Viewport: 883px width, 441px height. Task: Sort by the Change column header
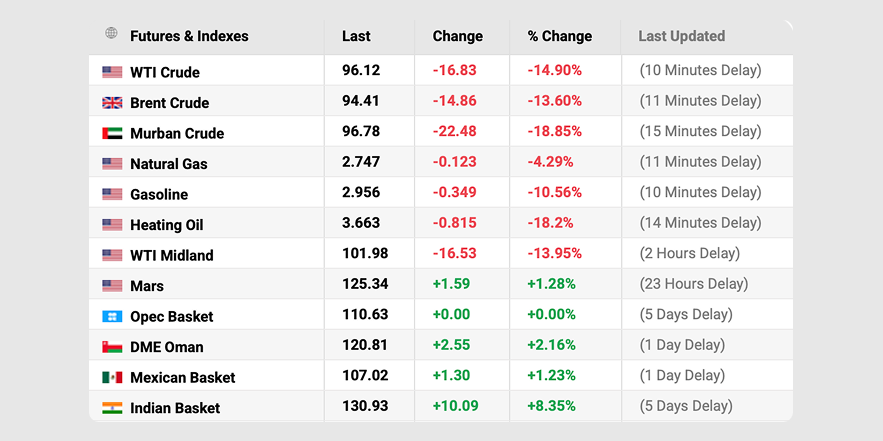(457, 36)
